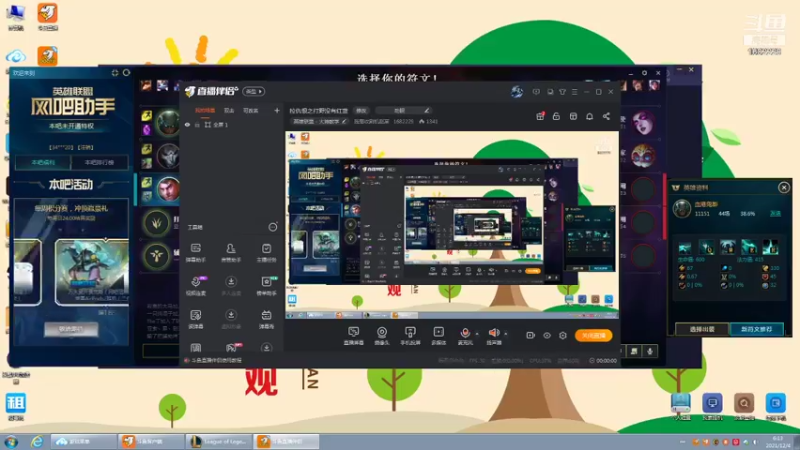Select the passive ability icon in hero panel
The image size is (800, 450).
click(x=685, y=247)
